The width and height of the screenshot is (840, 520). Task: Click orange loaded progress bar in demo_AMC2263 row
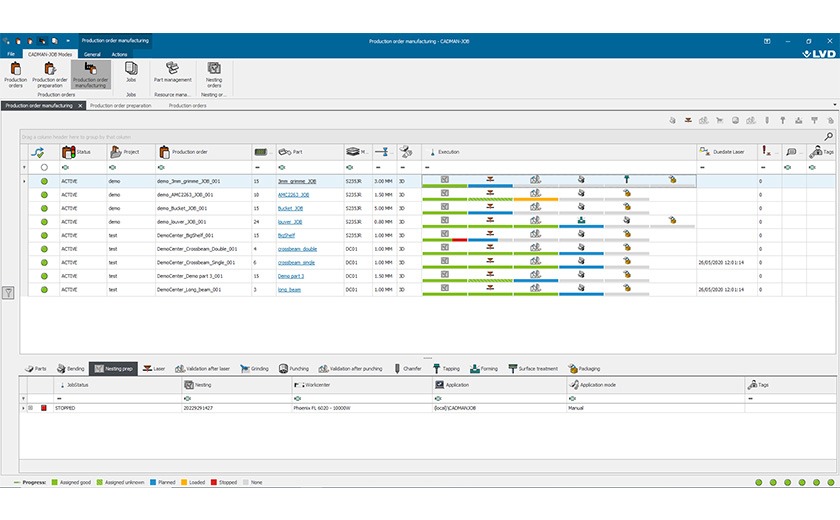(536, 199)
